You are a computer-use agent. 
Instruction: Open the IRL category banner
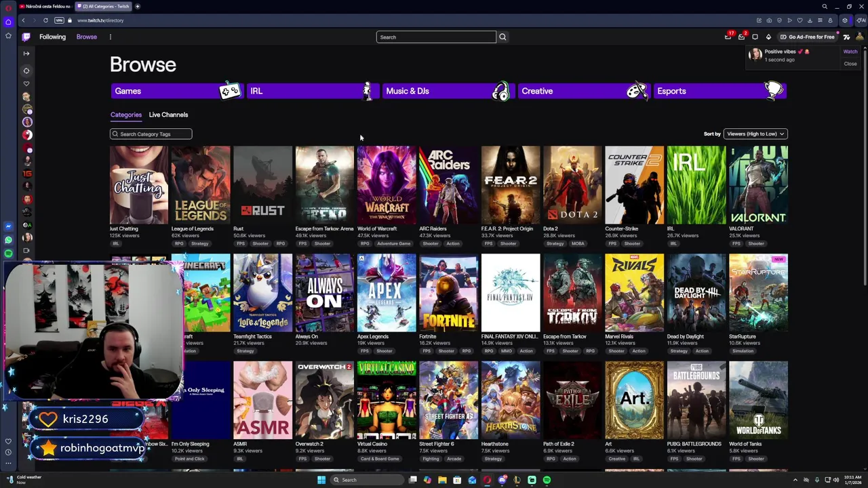tap(312, 91)
